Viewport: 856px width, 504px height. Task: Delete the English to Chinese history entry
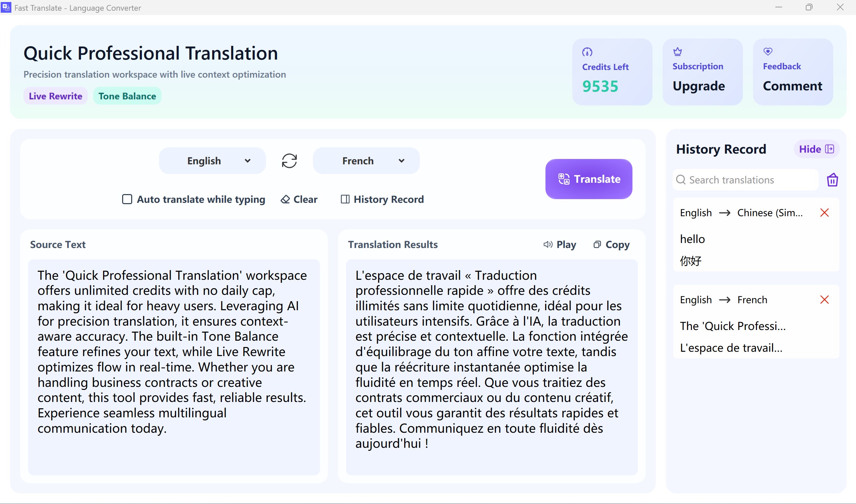tap(825, 213)
